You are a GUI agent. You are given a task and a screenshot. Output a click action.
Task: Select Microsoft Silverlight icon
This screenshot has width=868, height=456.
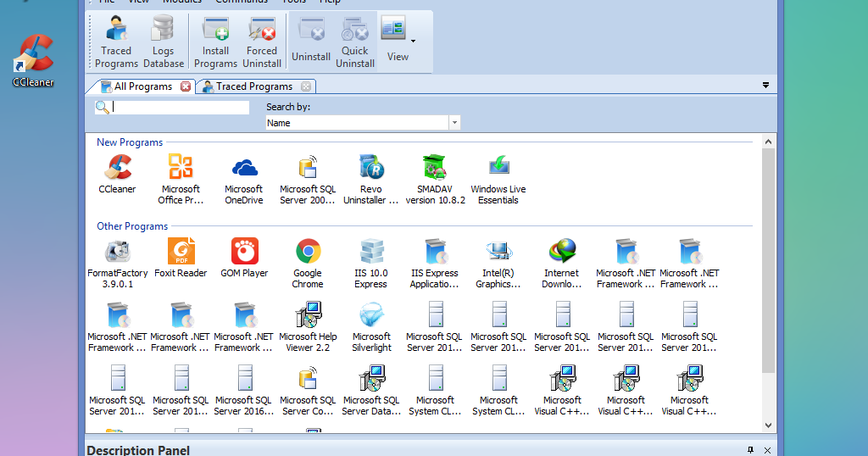[371, 328]
